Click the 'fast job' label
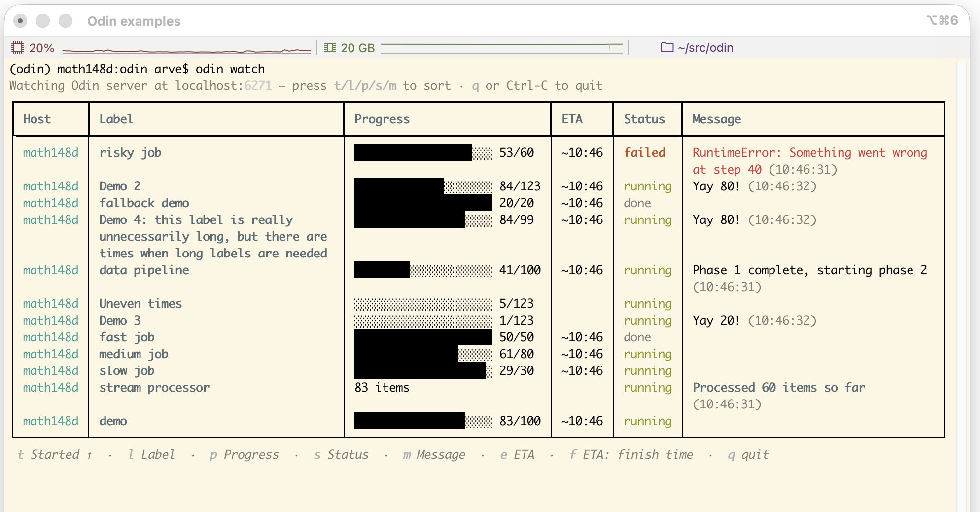Viewport: 980px width, 512px height. [x=127, y=337]
